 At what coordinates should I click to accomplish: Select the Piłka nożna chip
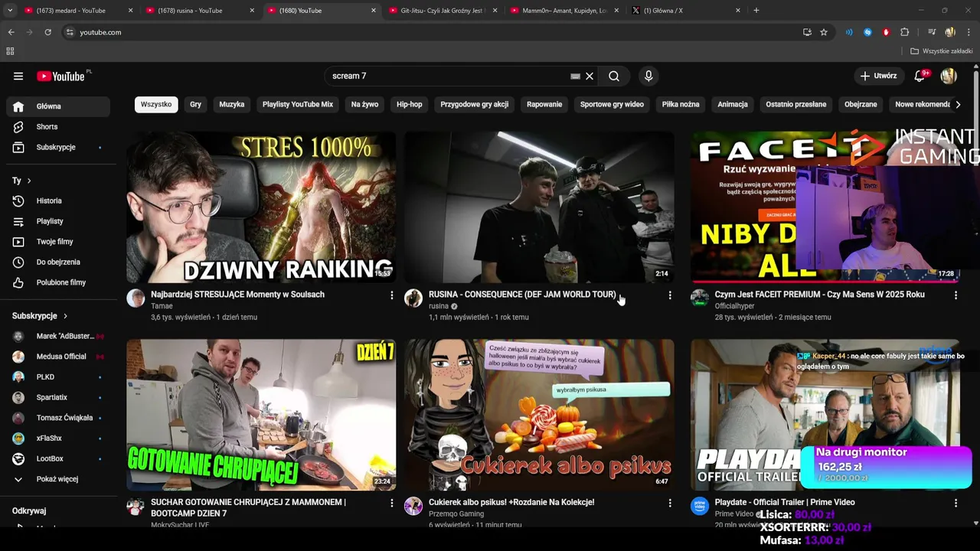(681, 104)
